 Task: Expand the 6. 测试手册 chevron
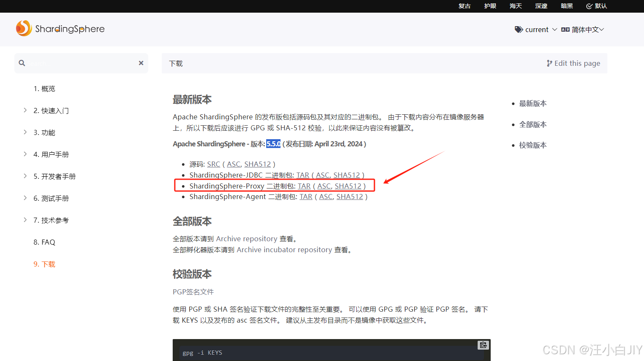(x=25, y=198)
